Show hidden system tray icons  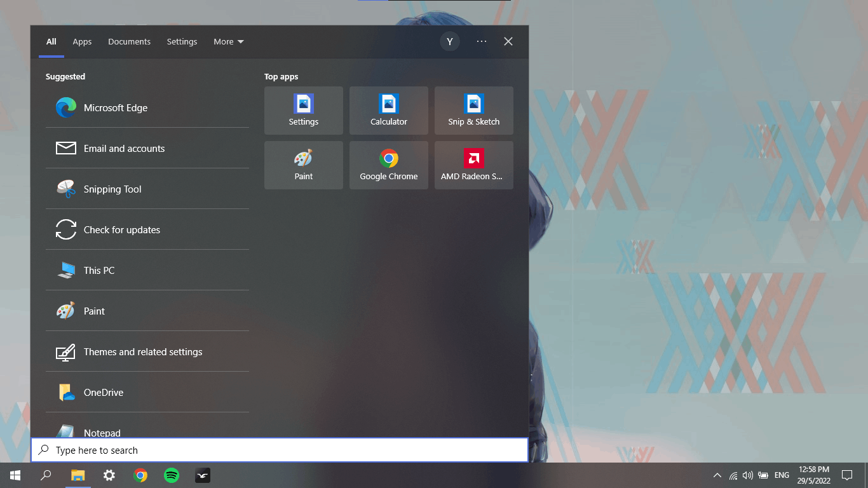click(x=717, y=475)
